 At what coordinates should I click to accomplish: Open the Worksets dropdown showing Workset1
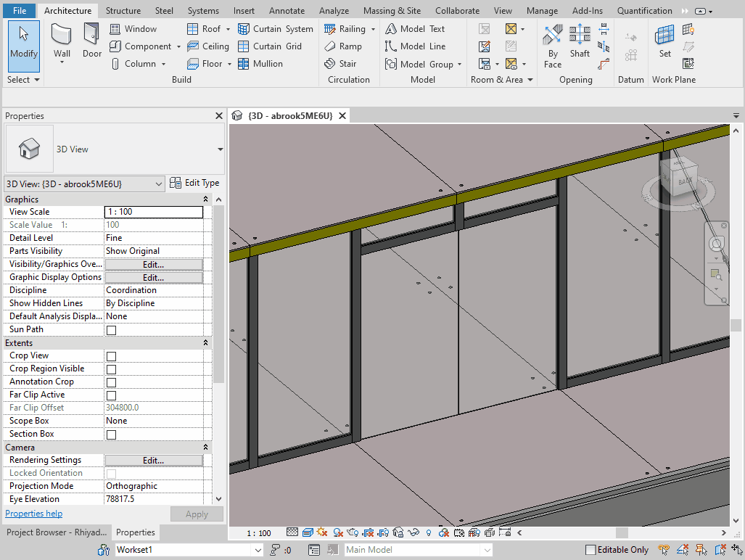(258, 549)
